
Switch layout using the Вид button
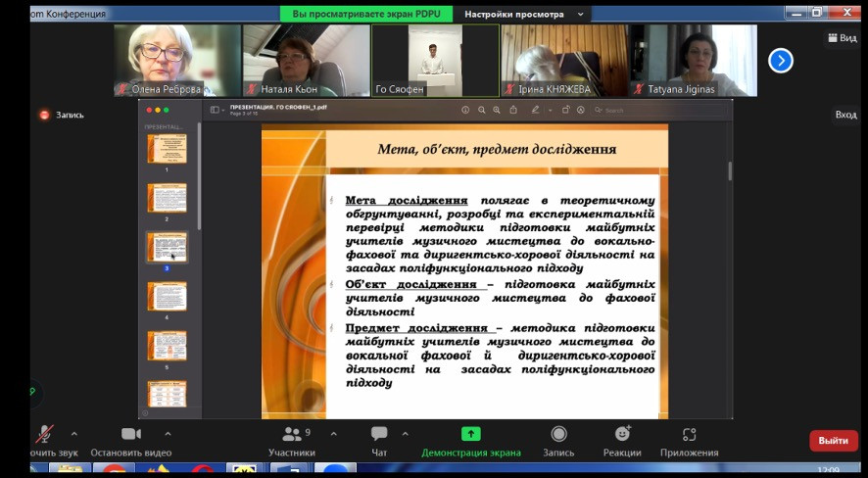point(842,38)
